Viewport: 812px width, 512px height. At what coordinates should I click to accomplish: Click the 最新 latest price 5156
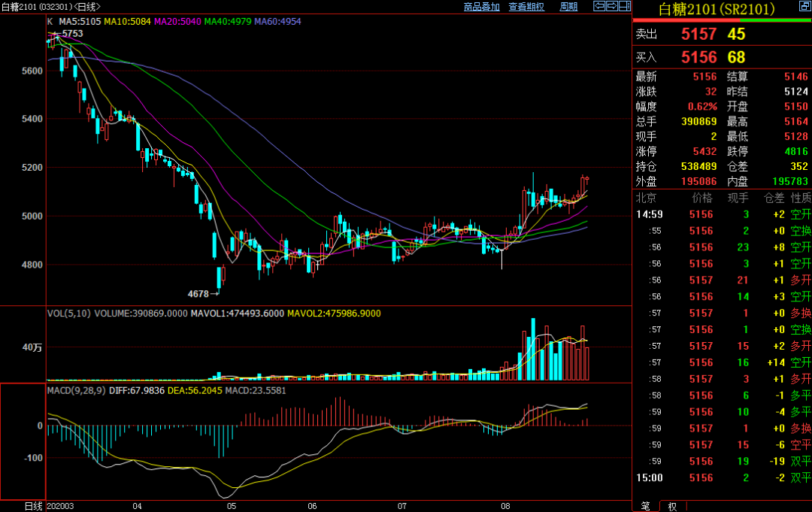point(704,77)
